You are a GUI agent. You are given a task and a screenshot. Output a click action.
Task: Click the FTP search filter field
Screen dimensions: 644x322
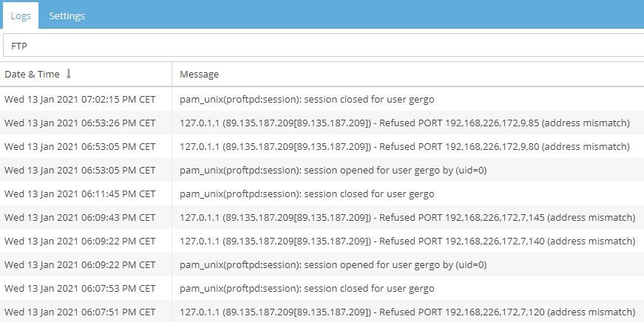tap(323, 45)
